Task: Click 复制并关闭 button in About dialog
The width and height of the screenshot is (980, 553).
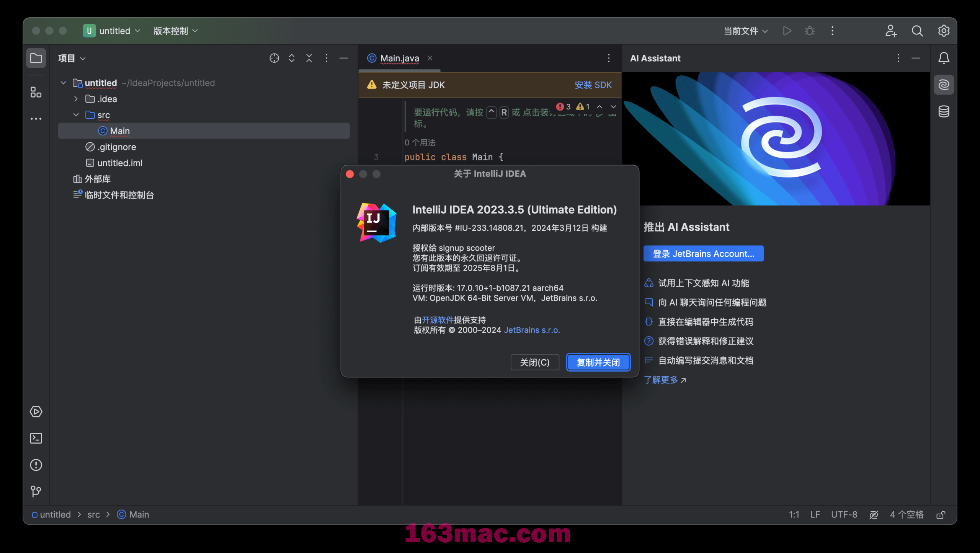Action: click(x=598, y=362)
